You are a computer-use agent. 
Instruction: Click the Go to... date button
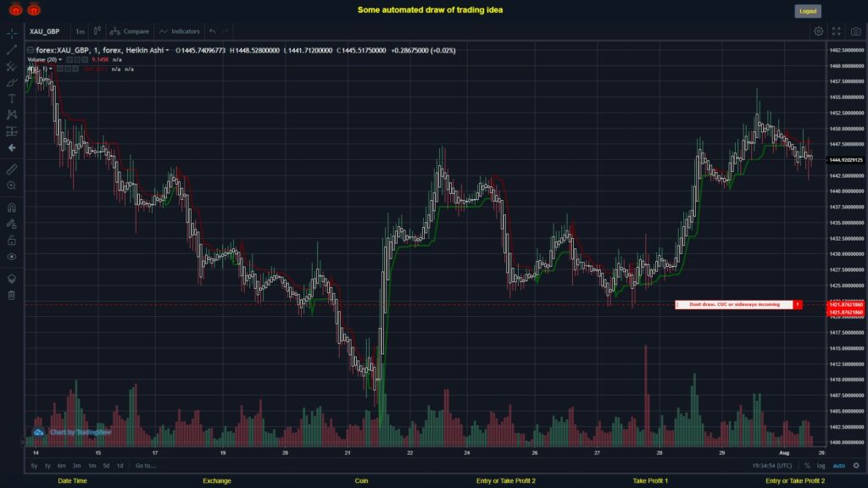point(146,466)
